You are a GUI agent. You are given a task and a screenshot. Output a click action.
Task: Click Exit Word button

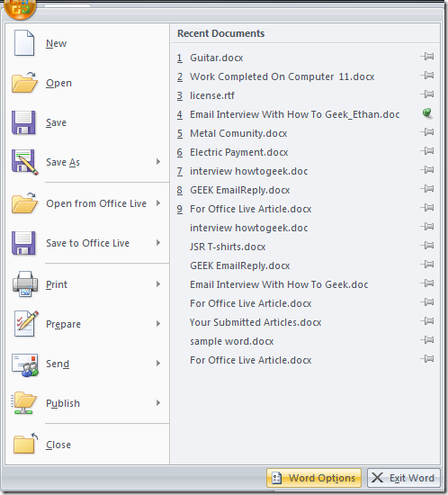404,478
